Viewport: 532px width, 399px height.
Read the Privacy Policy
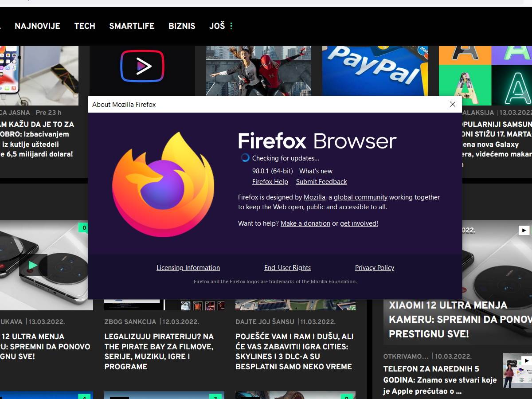375,267
